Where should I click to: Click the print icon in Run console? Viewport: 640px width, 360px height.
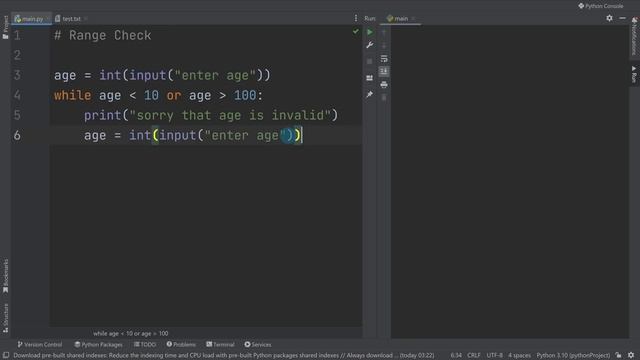(x=384, y=84)
